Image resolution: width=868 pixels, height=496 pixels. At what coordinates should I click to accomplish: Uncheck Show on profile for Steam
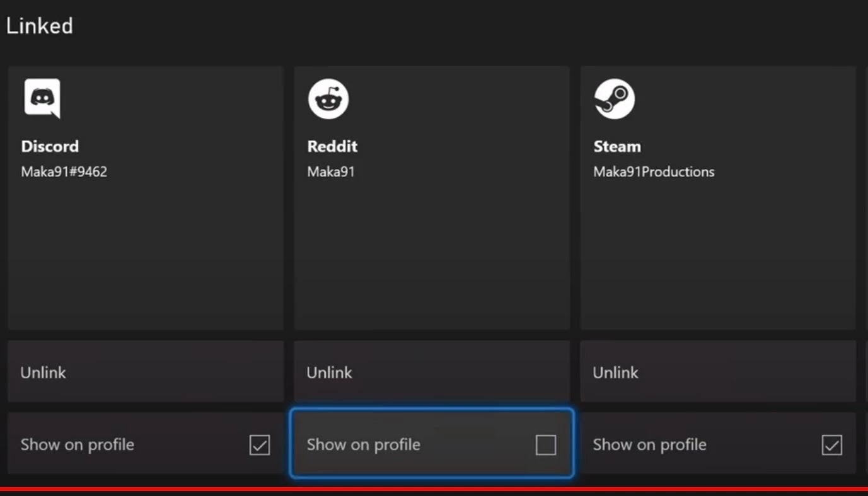832,445
